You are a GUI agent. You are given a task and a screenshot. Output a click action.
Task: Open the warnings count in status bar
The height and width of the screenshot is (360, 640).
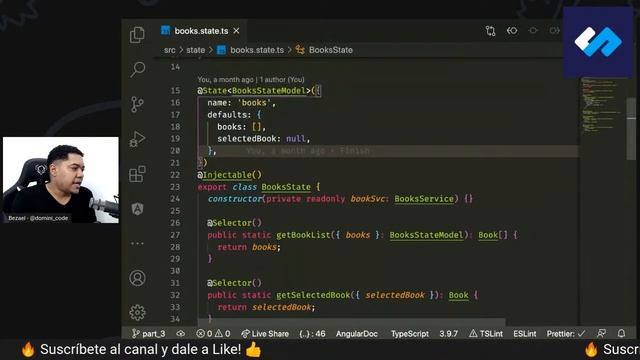coord(222,333)
